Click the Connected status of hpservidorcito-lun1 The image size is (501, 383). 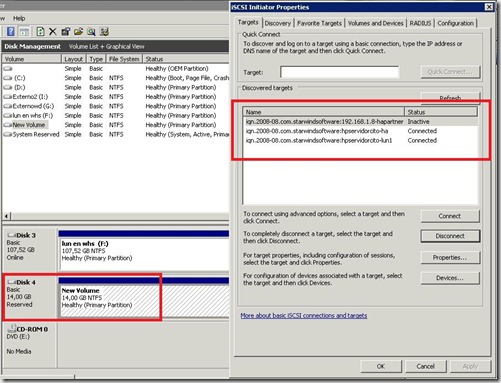[x=422, y=140]
